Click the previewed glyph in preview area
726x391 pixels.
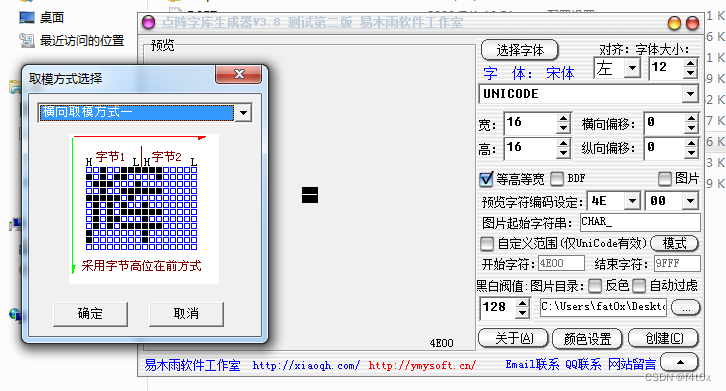coord(310,195)
